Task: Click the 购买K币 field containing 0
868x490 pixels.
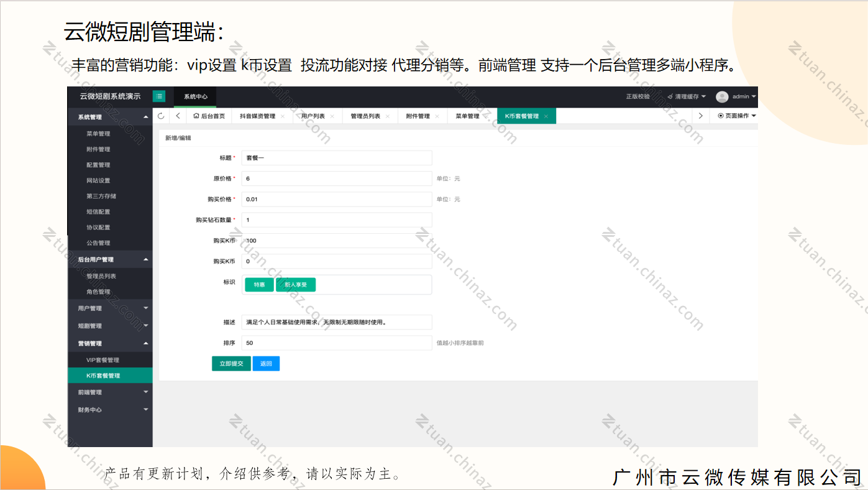Action: [336, 261]
